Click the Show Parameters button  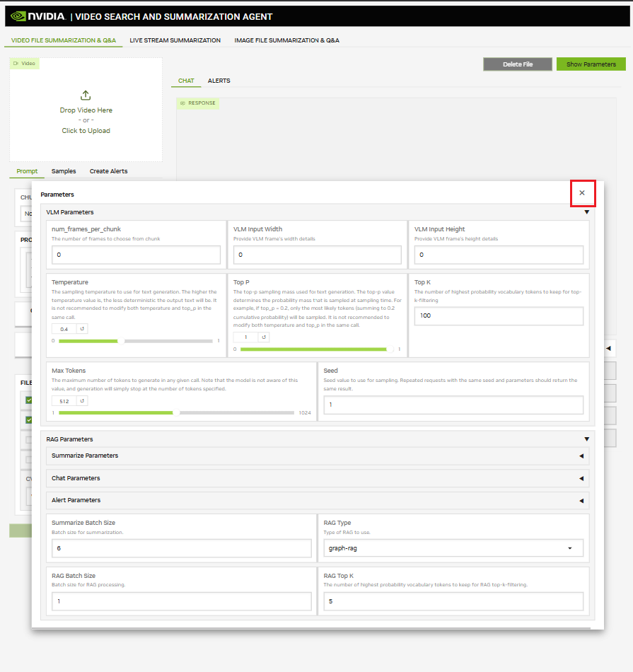(591, 64)
